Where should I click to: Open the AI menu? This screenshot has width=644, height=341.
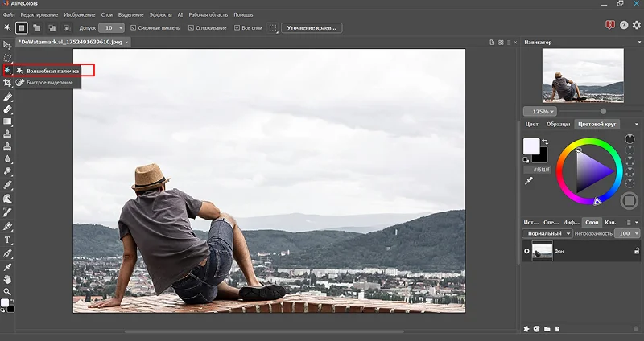[180, 14]
